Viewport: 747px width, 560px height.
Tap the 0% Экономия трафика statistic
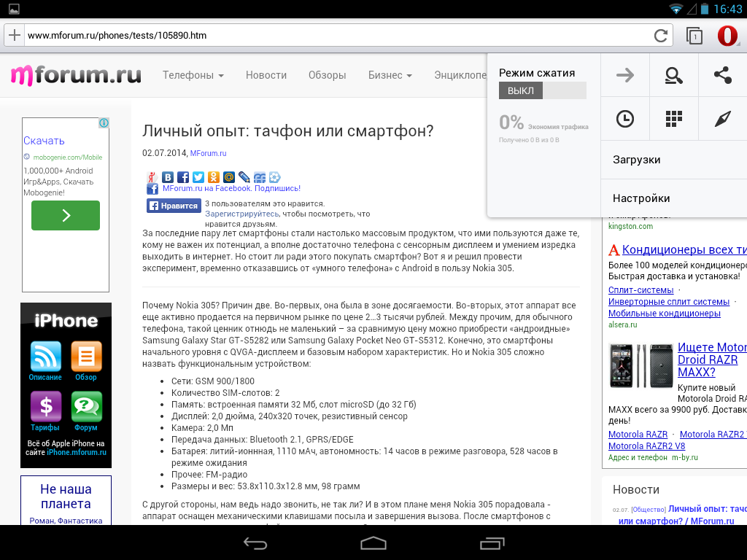[543, 122]
